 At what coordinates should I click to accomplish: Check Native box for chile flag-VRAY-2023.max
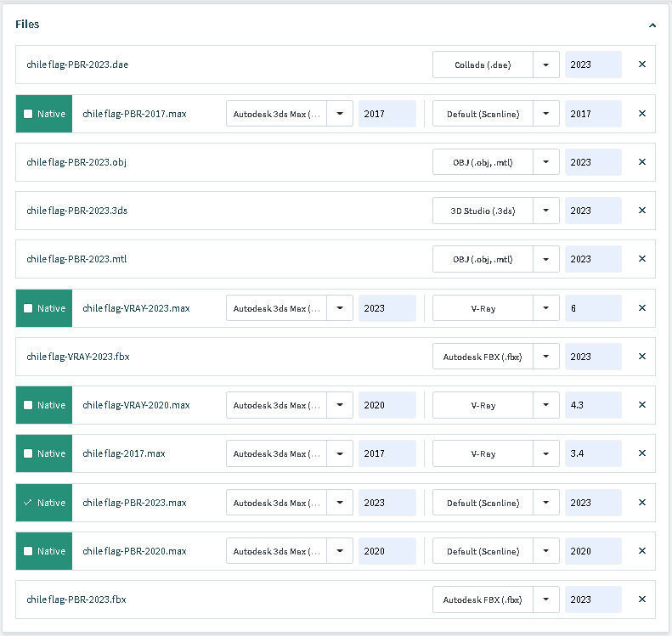click(28, 308)
